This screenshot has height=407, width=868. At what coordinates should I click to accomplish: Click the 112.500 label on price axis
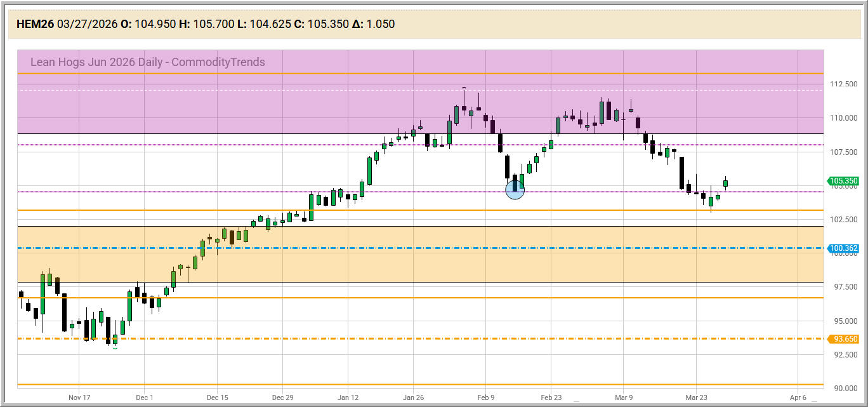tap(844, 84)
